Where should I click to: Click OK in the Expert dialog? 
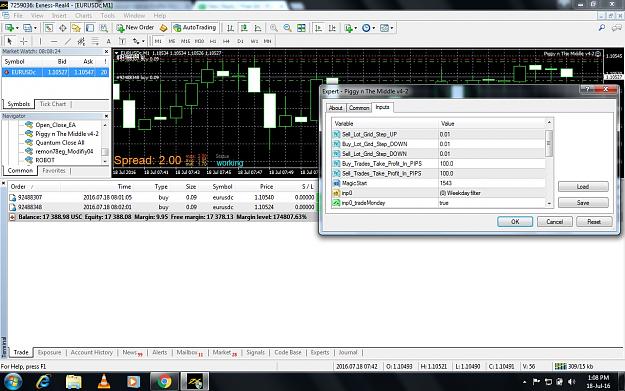(x=515, y=222)
